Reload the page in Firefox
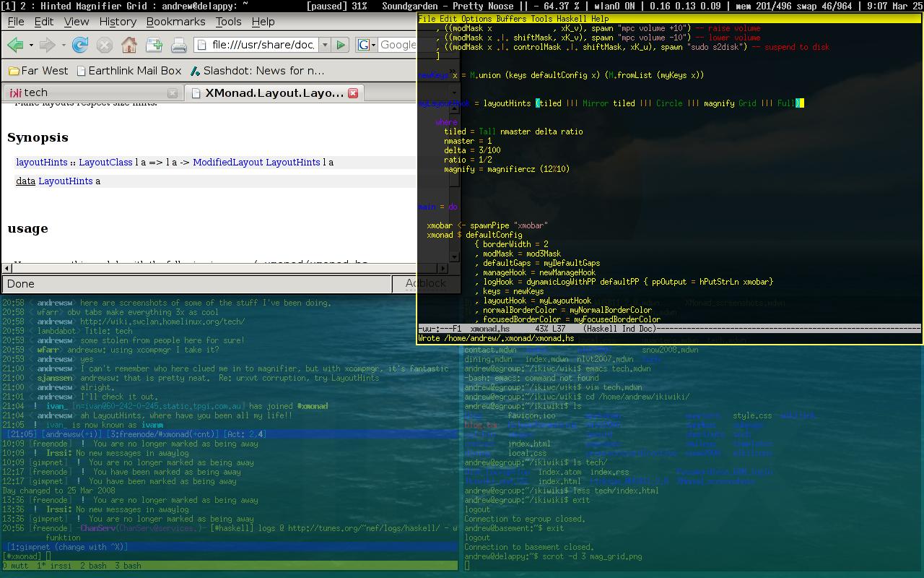 pyautogui.click(x=80, y=45)
